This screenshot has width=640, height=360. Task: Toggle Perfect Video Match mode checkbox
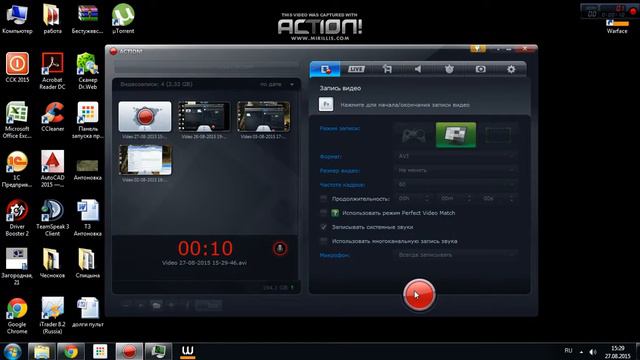coord(324,213)
